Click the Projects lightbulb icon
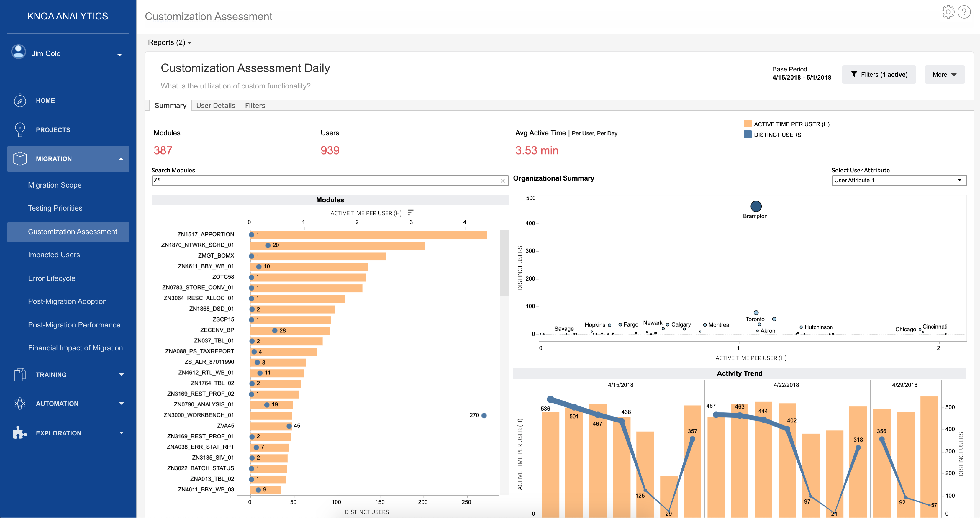The height and width of the screenshot is (518, 980). click(x=20, y=130)
